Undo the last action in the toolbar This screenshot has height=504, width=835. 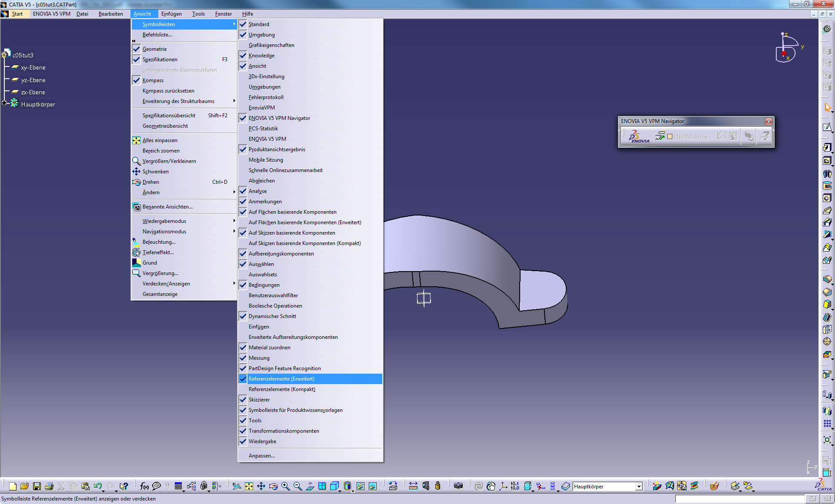pos(97,486)
